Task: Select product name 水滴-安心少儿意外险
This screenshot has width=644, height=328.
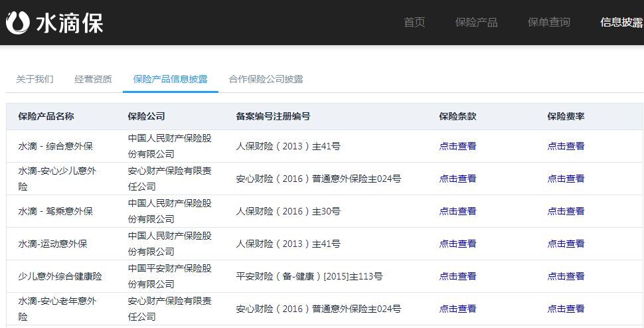Action: pos(57,179)
